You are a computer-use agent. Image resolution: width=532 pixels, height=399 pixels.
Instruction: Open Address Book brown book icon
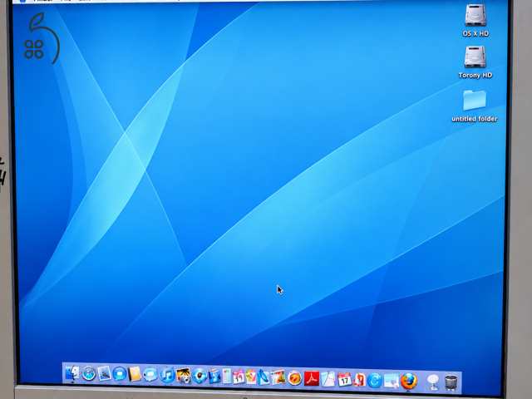[135, 374]
